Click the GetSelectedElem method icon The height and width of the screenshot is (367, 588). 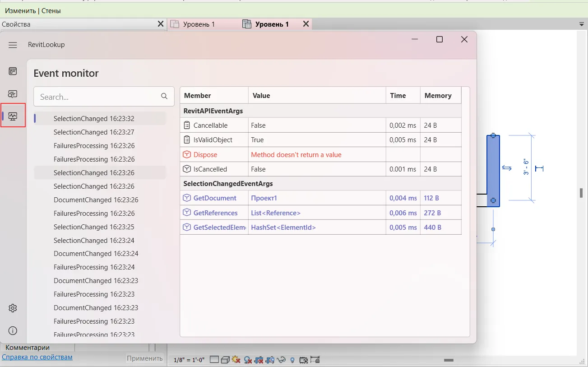(187, 228)
